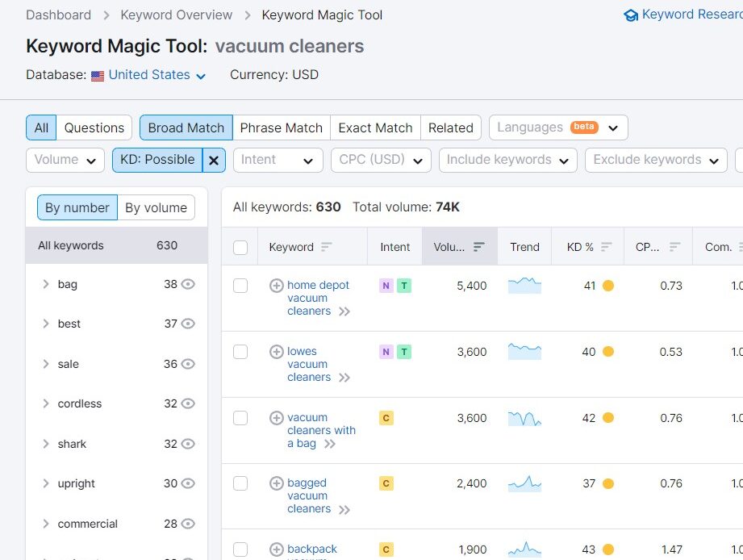
Task: Click plus icon beside 'bagged vacuum cleaners'
Action: [x=276, y=483]
